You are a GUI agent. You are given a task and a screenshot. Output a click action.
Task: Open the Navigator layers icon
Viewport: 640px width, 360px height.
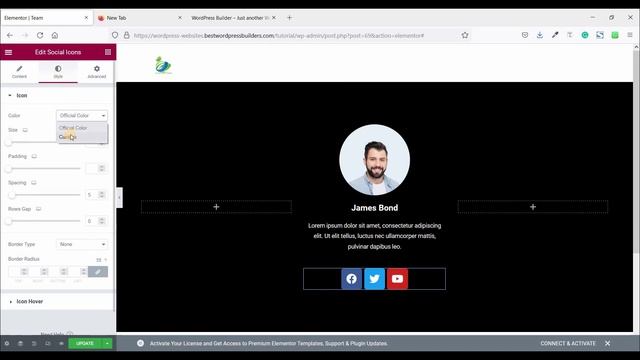(x=20, y=344)
